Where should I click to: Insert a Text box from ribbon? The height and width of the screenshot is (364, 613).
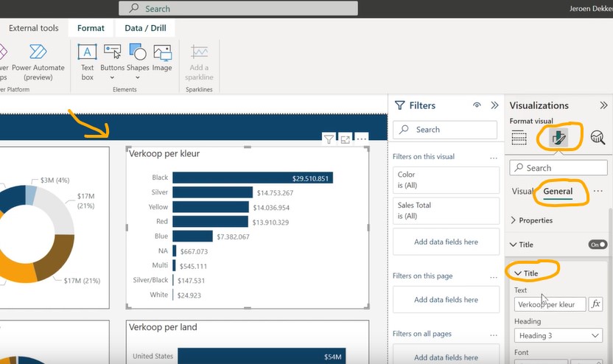click(x=87, y=60)
